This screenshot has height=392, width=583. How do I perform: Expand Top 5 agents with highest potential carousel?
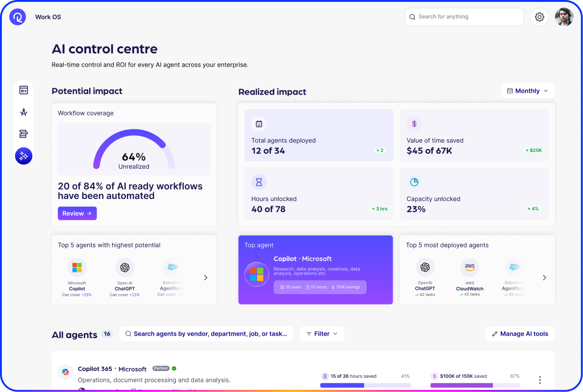tap(205, 277)
